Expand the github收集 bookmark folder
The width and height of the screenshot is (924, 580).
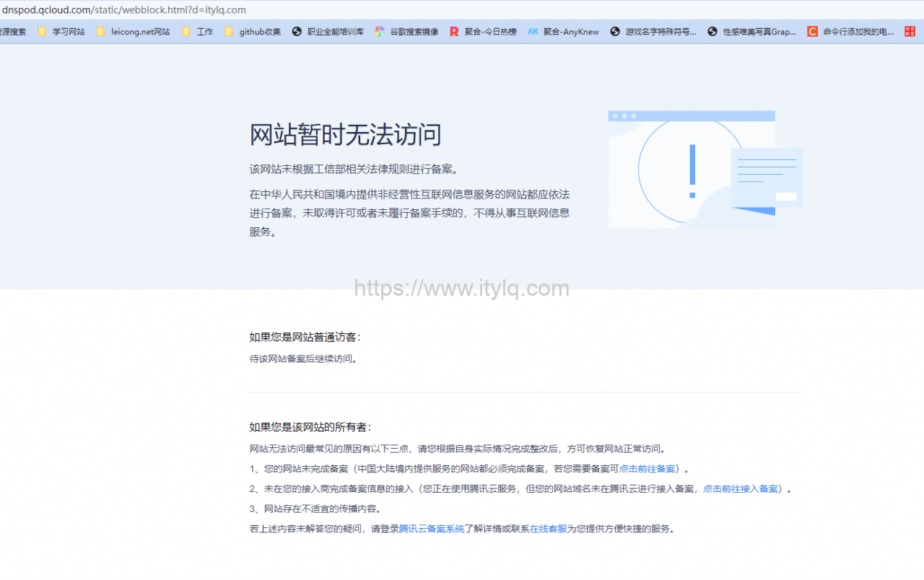pos(254,31)
